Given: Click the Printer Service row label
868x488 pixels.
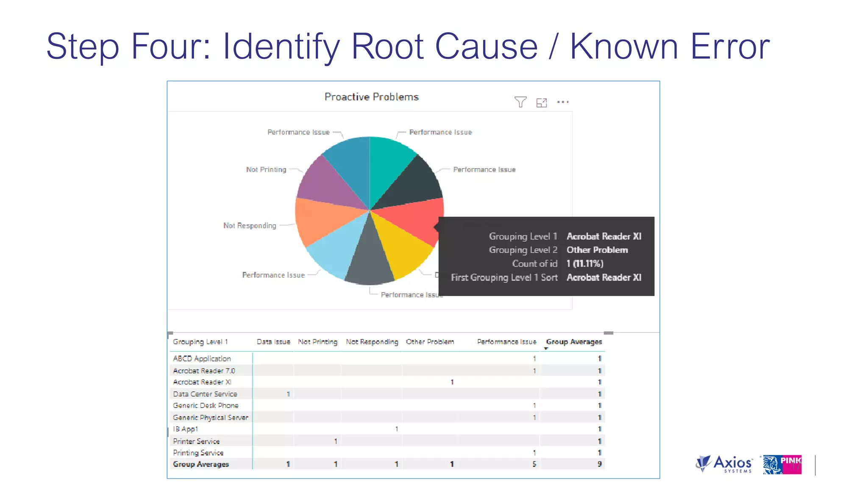Looking at the screenshot, I should tap(196, 441).
